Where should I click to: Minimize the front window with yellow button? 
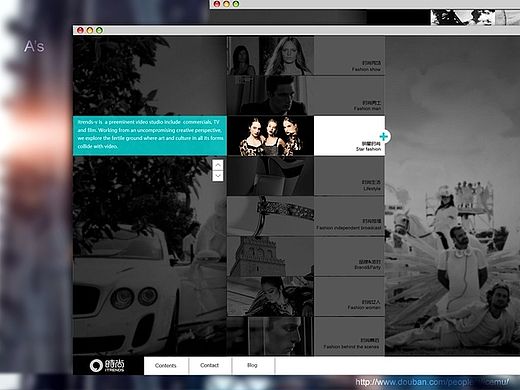(90, 30)
